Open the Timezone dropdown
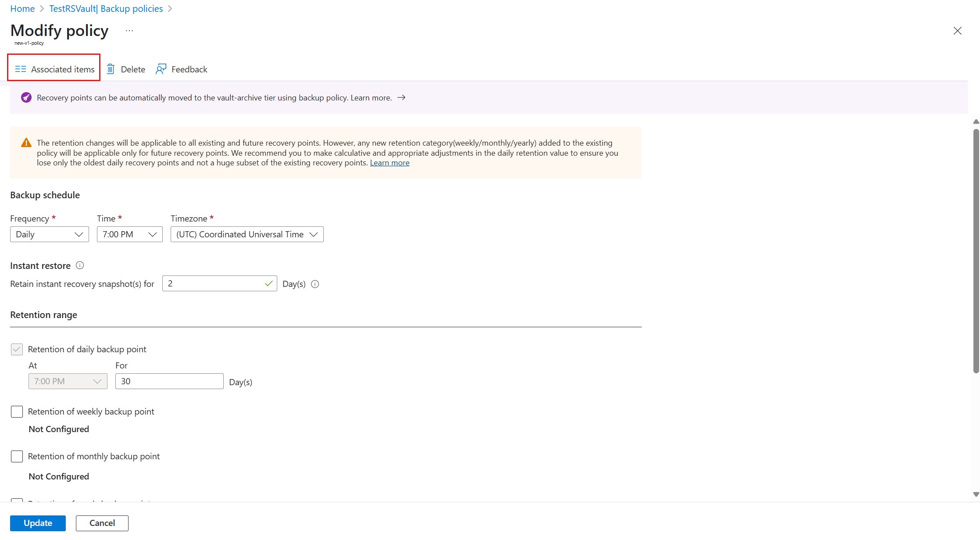This screenshot has width=980, height=540. tap(247, 234)
